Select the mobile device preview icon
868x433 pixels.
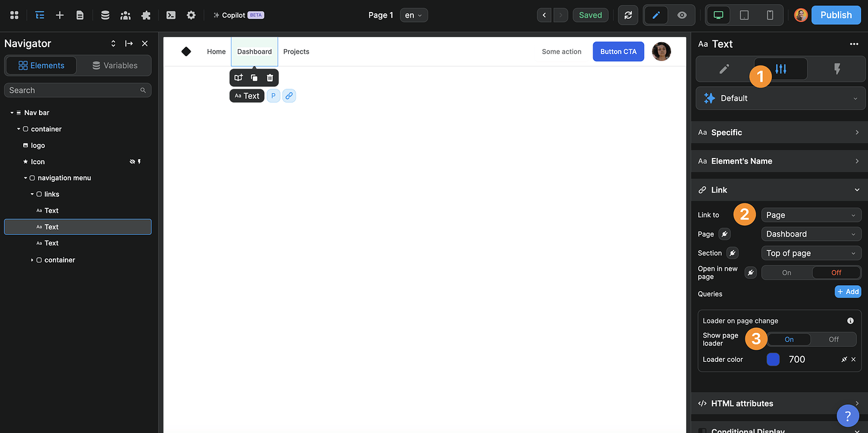pyautogui.click(x=770, y=14)
